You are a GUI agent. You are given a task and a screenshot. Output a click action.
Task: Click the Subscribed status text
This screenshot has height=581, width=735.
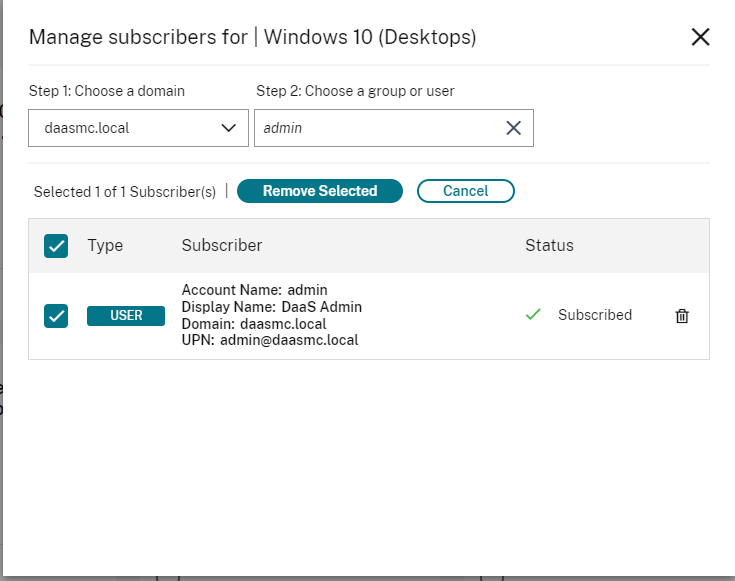(x=595, y=315)
